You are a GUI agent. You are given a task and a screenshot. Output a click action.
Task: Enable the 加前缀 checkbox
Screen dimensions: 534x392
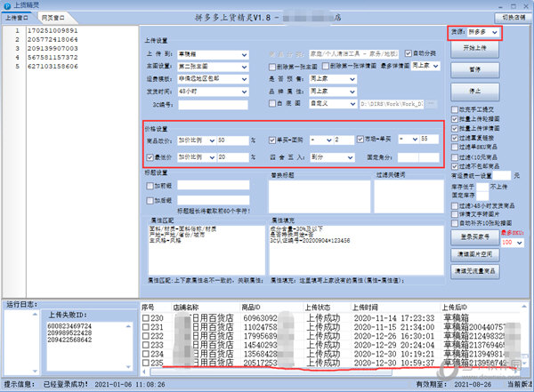click(150, 186)
